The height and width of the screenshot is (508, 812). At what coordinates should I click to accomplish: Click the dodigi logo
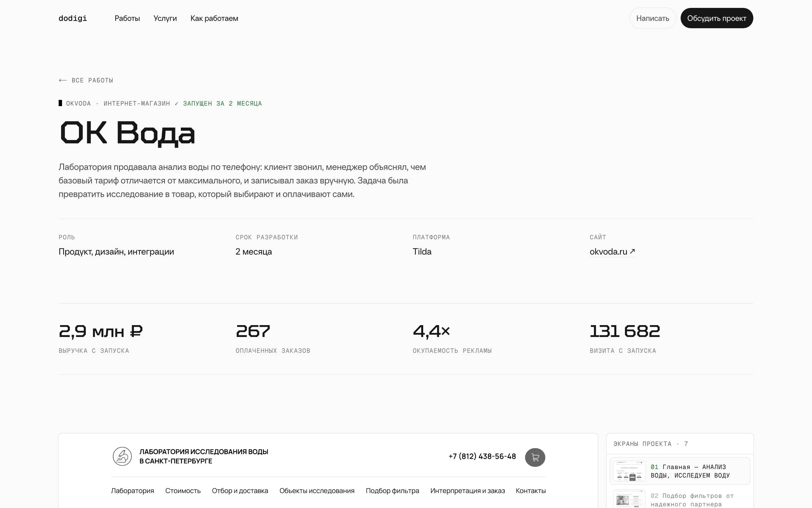coord(73,18)
